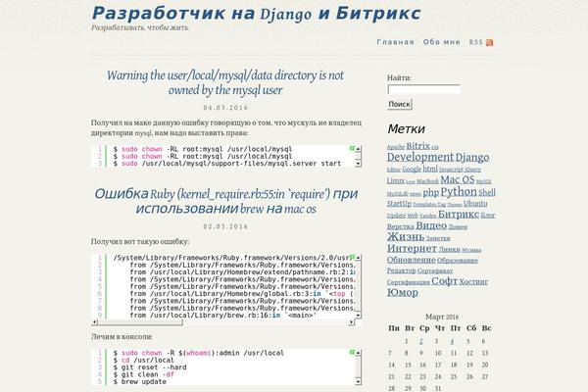Open the Ubuntu tag

point(475,203)
